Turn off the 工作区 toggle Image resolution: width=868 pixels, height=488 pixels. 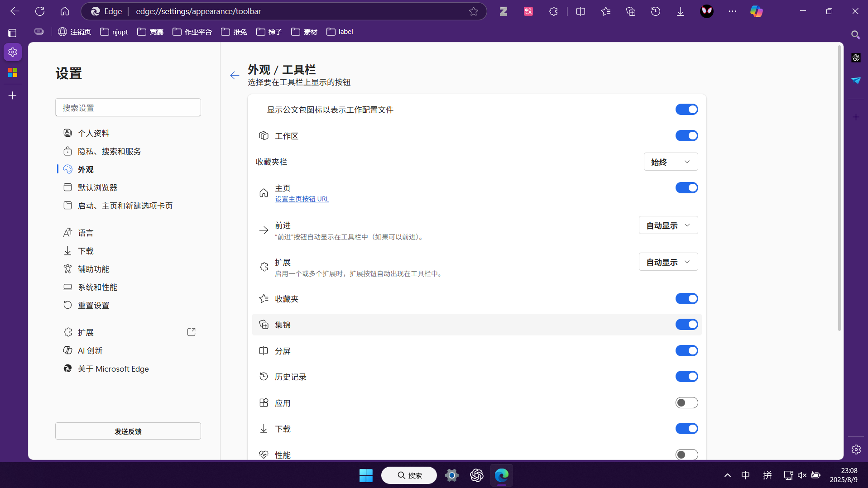coord(686,135)
